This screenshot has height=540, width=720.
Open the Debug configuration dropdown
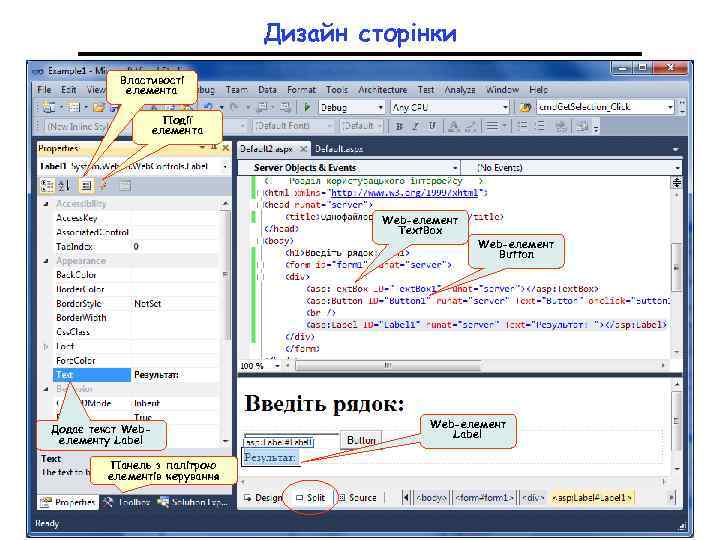click(380, 107)
